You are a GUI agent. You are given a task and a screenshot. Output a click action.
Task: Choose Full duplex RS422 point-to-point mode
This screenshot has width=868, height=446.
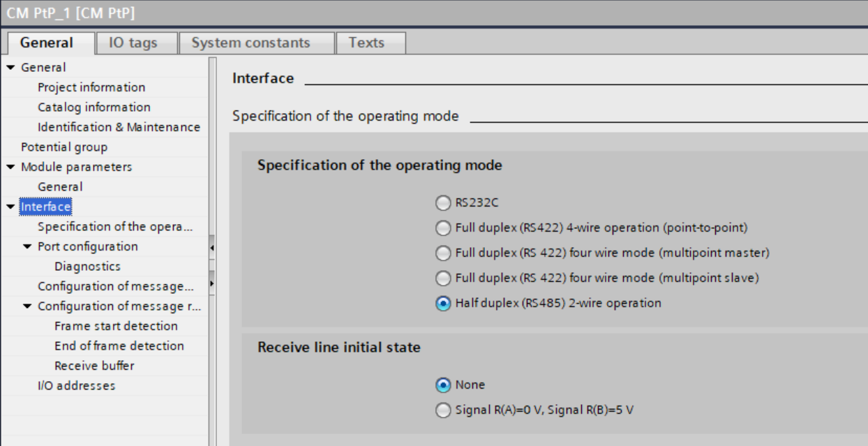pos(443,228)
